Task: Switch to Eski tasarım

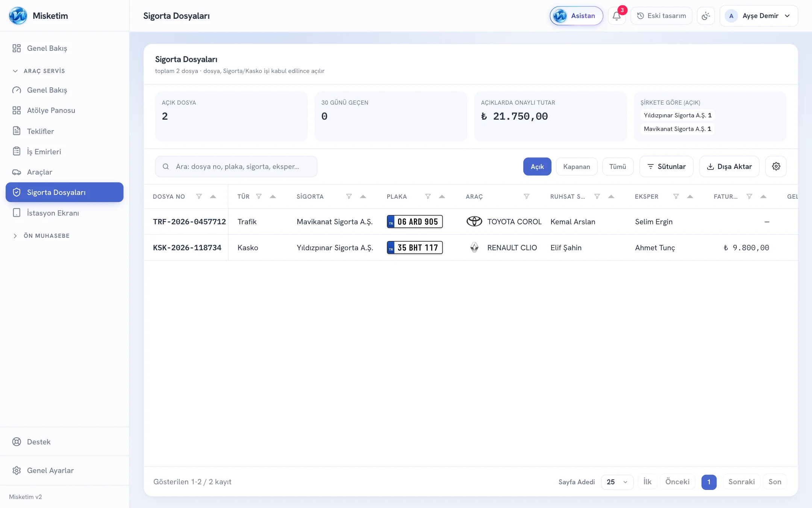Action: 661,16
